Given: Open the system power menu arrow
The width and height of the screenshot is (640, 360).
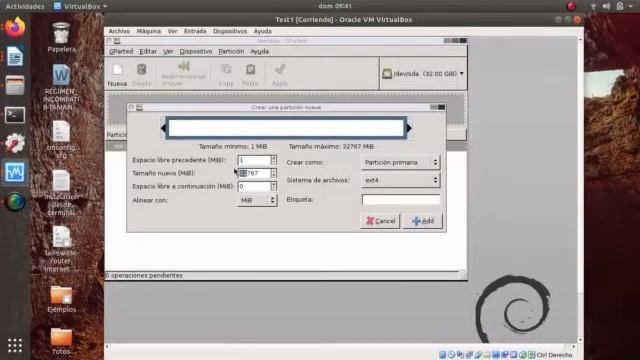Looking at the screenshot, I should point(631,6).
